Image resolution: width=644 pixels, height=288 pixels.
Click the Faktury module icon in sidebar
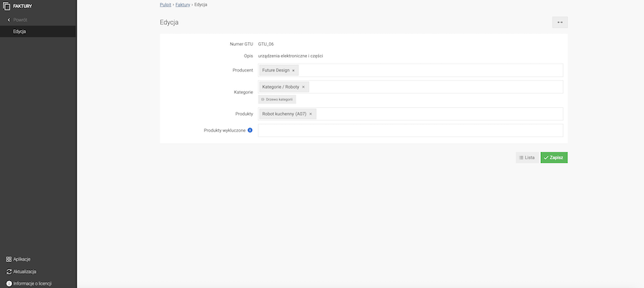7,6
